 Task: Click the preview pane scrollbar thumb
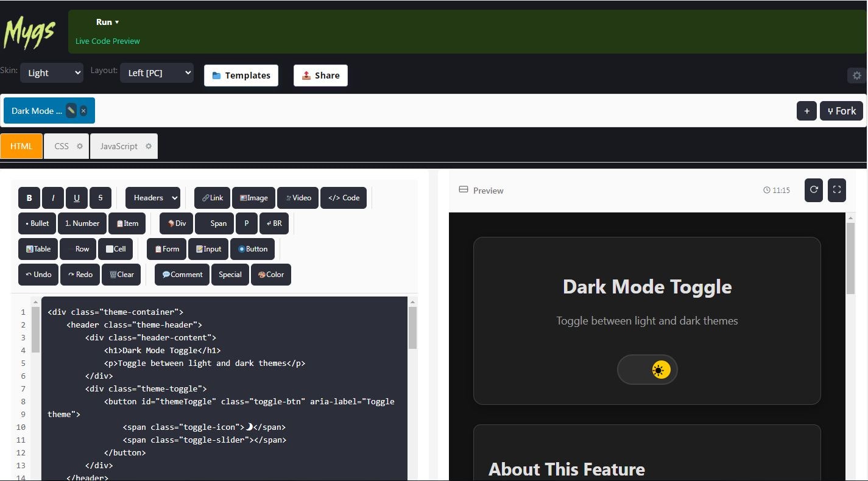pyautogui.click(x=850, y=259)
